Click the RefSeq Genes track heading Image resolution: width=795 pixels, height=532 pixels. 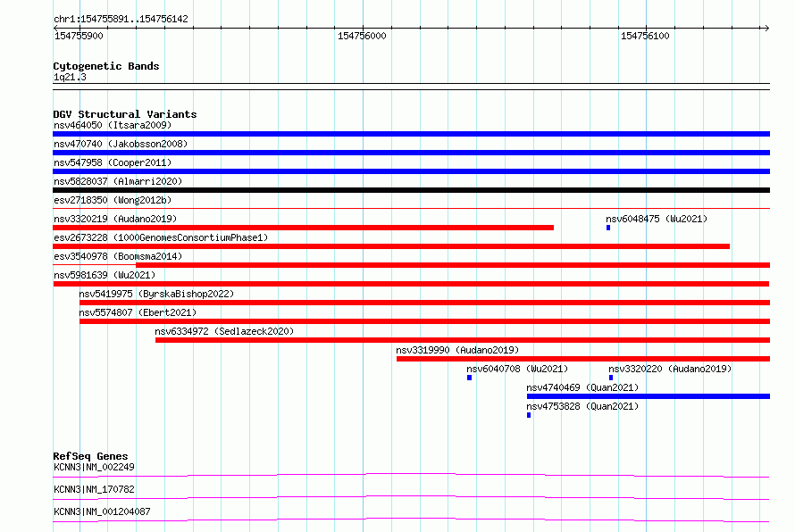point(90,456)
